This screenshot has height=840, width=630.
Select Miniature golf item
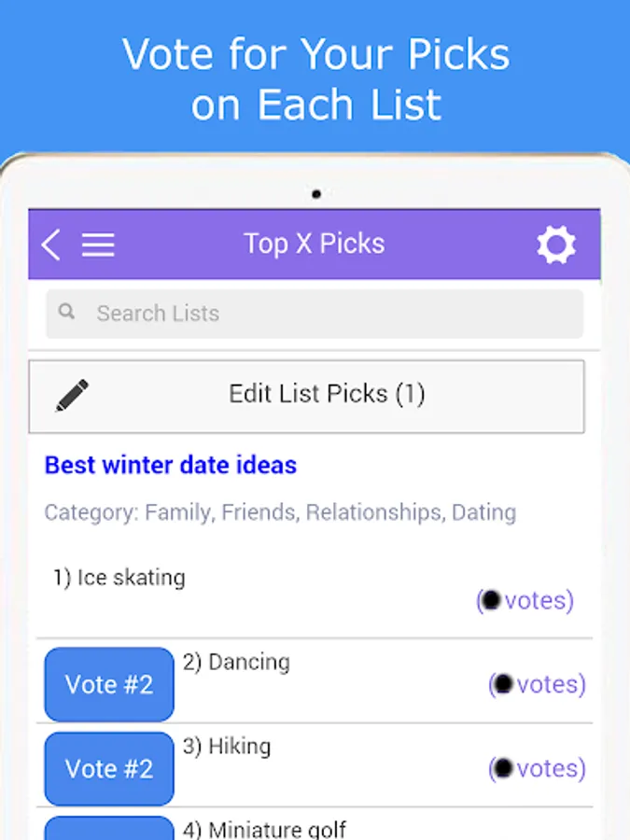265,829
